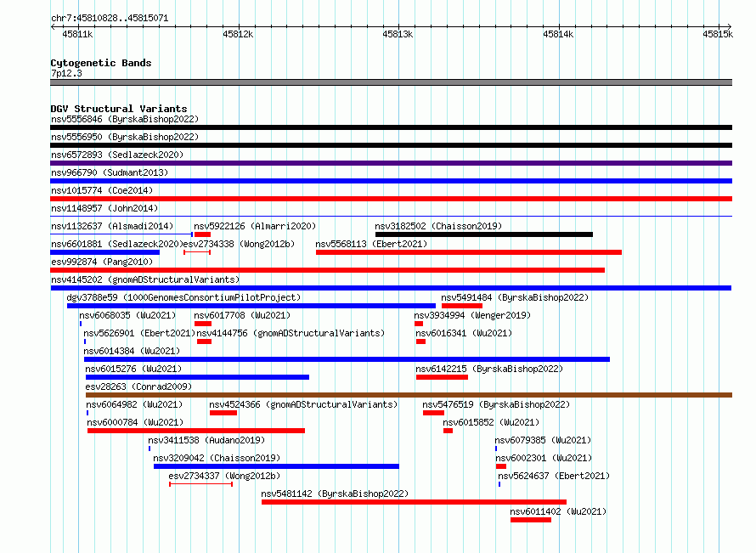This screenshot has width=756, height=553.
Task: Click the nsv5556846 (ByrskaBishop2022) variant label
Action: pyautogui.click(x=125, y=119)
